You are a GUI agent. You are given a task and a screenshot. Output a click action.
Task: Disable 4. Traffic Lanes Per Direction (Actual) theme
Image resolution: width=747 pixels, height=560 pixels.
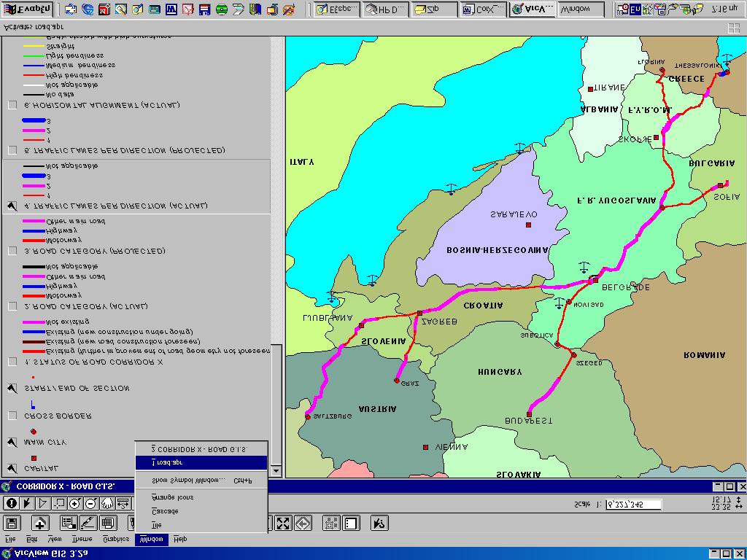coord(13,206)
